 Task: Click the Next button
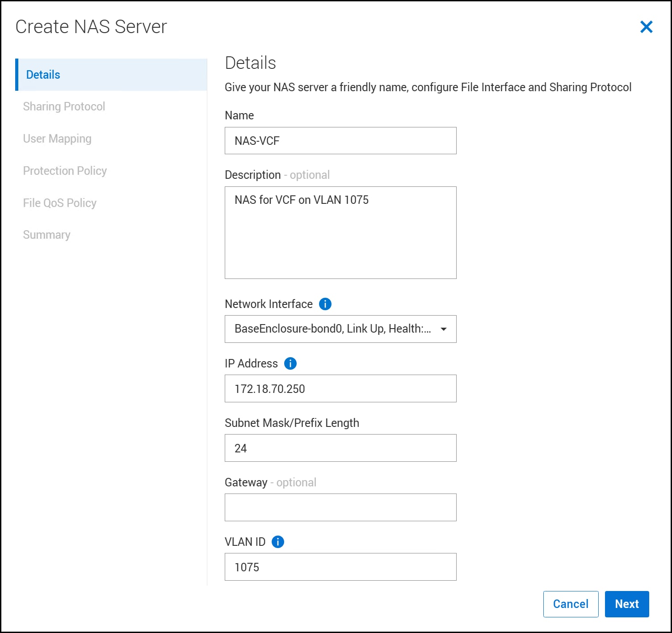pyautogui.click(x=627, y=604)
